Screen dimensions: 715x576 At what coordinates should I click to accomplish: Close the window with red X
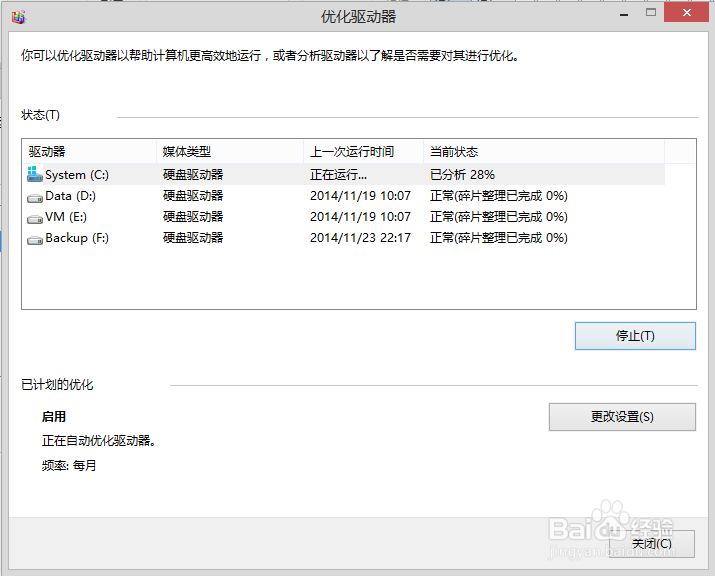(686, 12)
